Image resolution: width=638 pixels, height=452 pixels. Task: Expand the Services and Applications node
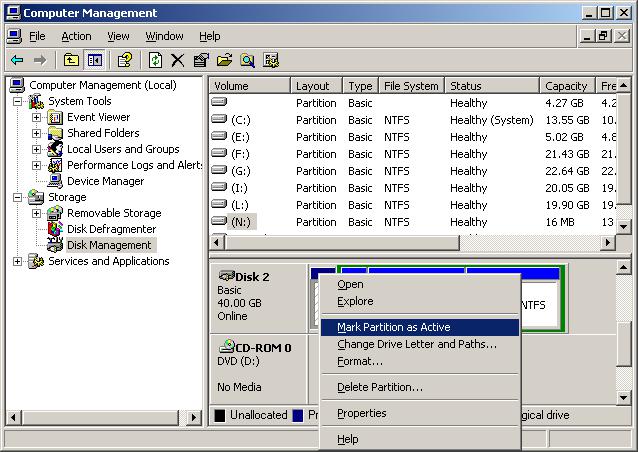[x=17, y=261]
